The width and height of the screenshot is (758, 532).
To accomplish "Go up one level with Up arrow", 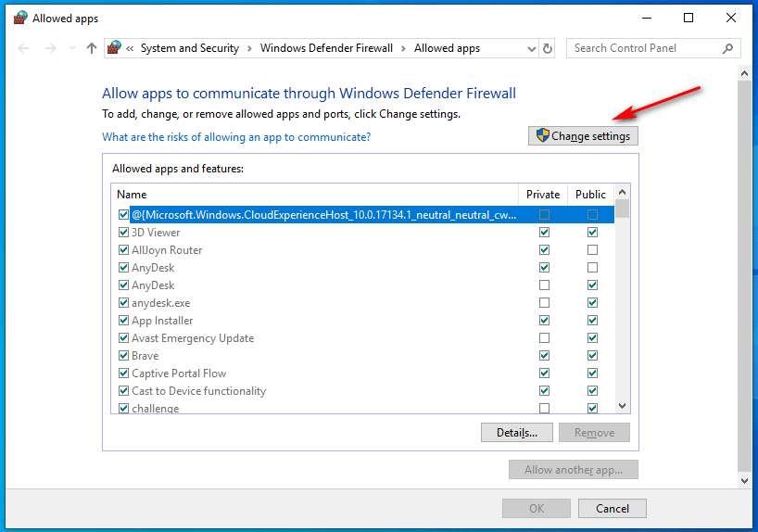I will click(x=92, y=48).
